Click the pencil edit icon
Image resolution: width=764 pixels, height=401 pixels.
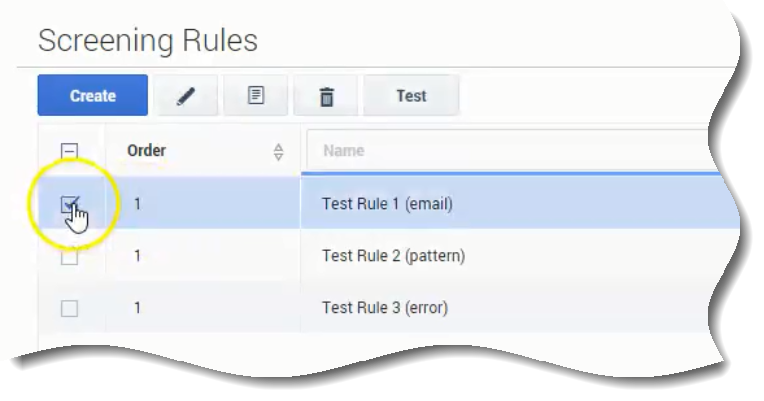(x=186, y=96)
